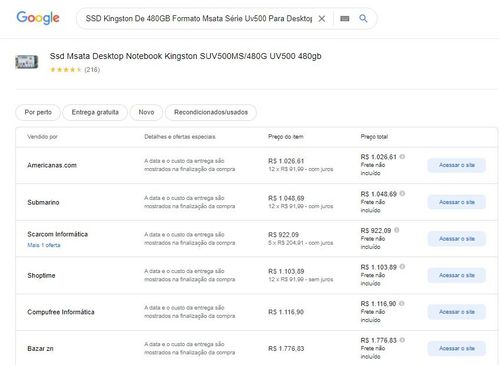Click the Bazar zn seller name
This screenshot has height=365, width=500.
(x=40, y=349)
